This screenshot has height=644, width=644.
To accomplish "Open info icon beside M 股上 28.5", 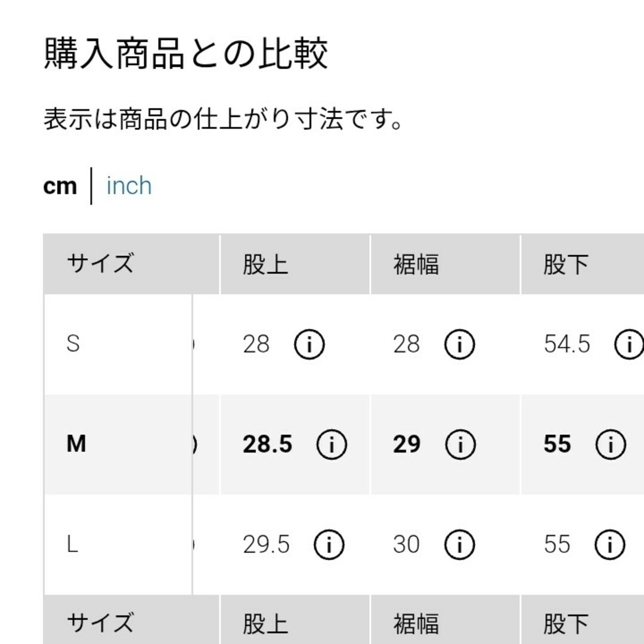I will 332,444.
